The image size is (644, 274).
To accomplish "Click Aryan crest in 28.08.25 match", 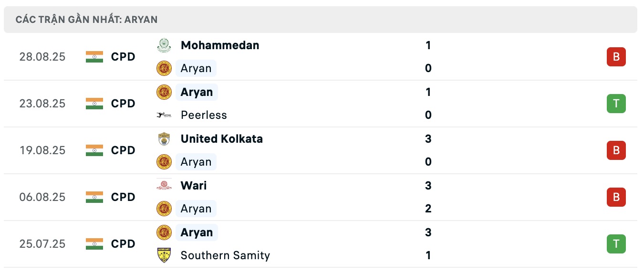I will pyautogui.click(x=164, y=68).
